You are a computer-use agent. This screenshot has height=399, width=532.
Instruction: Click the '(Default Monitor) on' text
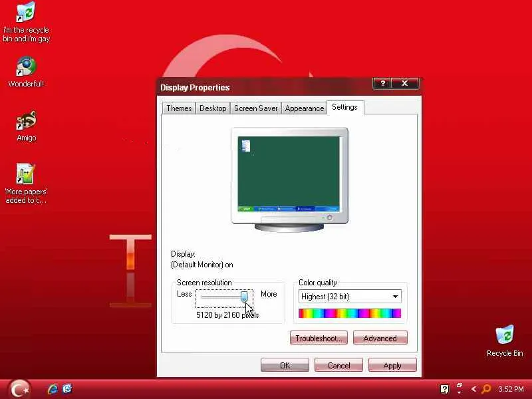pyautogui.click(x=202, y=265)
